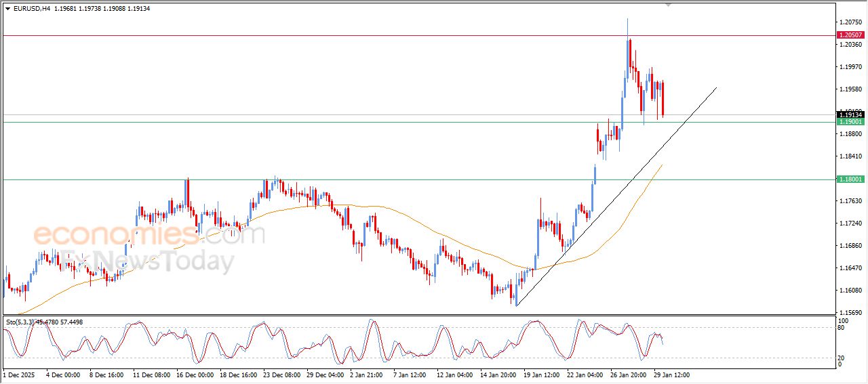Viewport: 868px width, 384px height.
Task: Click the EURUSD,H4 symbol title text
Action: [32, 9]
